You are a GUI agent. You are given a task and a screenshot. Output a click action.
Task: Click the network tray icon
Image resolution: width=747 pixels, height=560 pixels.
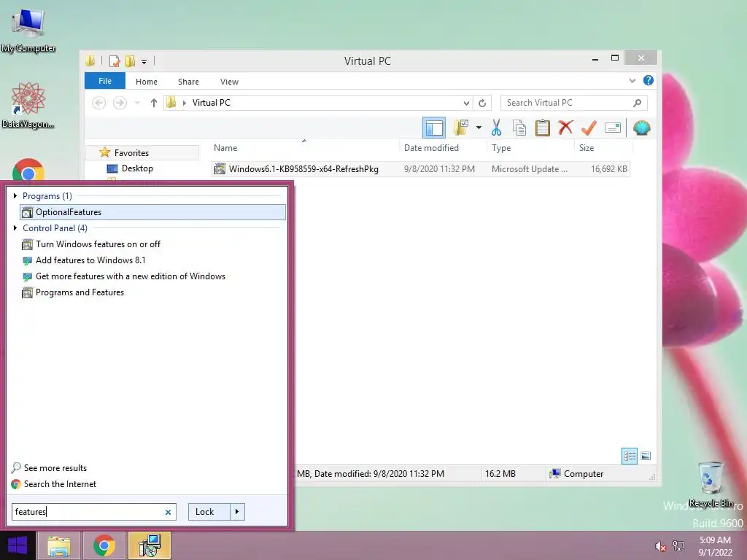coord(678,546)
